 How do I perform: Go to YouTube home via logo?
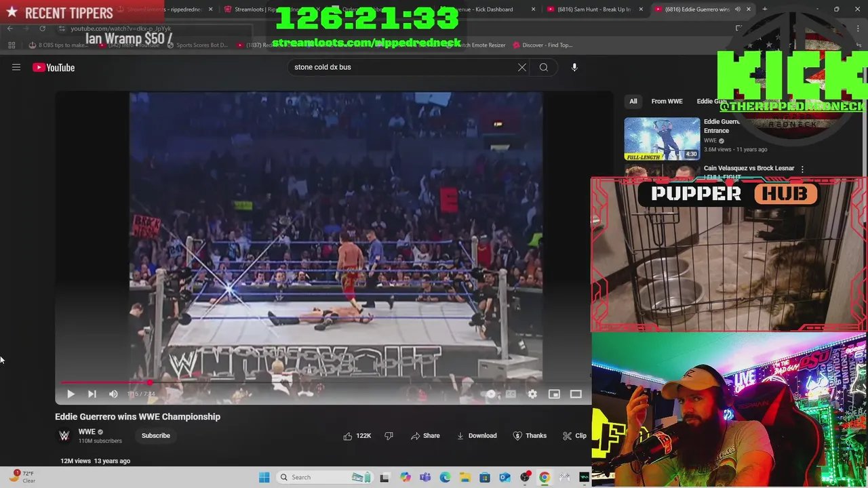tap(54, 67)
